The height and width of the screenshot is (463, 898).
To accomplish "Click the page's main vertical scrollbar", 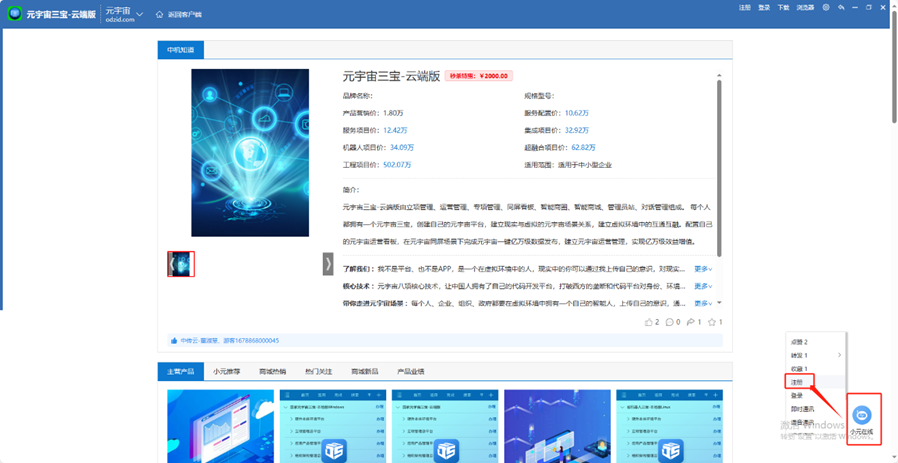I will click(895, 66).
